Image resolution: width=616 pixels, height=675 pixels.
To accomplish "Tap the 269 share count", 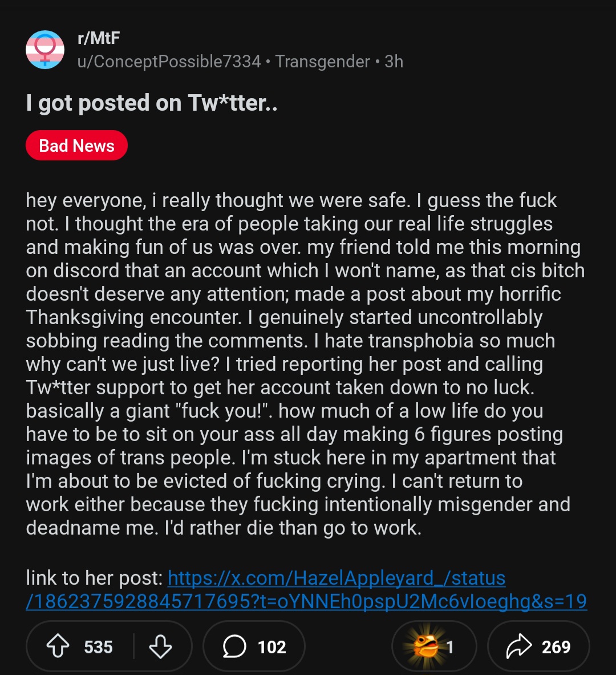I will click(556, 647).
